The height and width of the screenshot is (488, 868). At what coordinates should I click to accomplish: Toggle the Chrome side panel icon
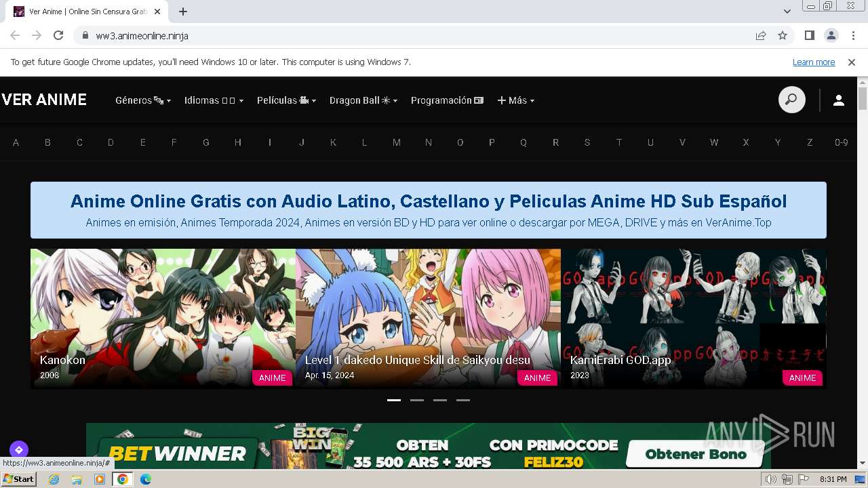(809, 35)
